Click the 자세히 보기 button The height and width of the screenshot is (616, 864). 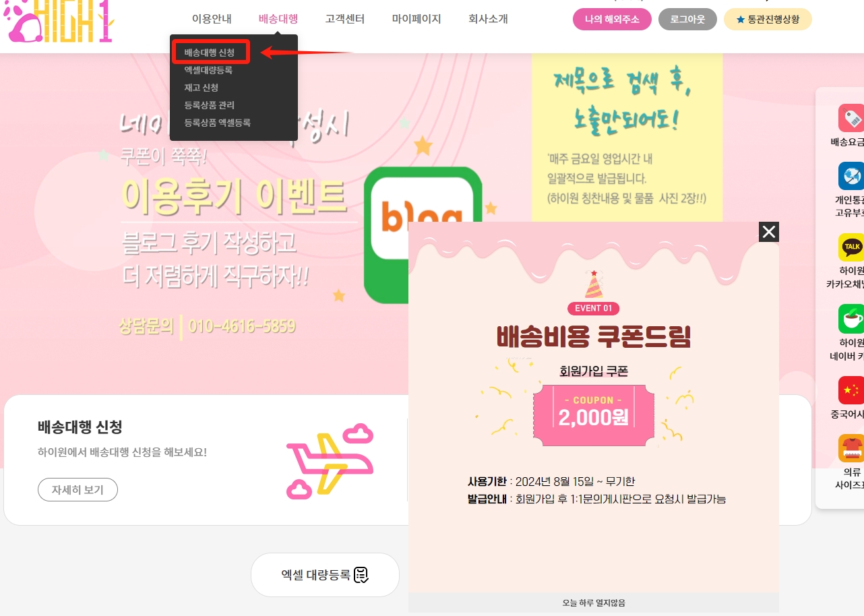click(x=78, y=490)
